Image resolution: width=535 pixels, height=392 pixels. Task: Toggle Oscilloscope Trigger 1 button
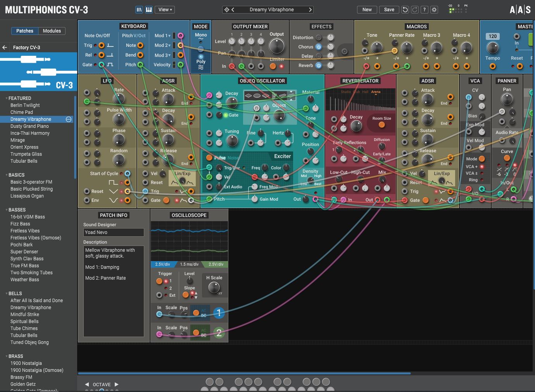coord(159,281)
